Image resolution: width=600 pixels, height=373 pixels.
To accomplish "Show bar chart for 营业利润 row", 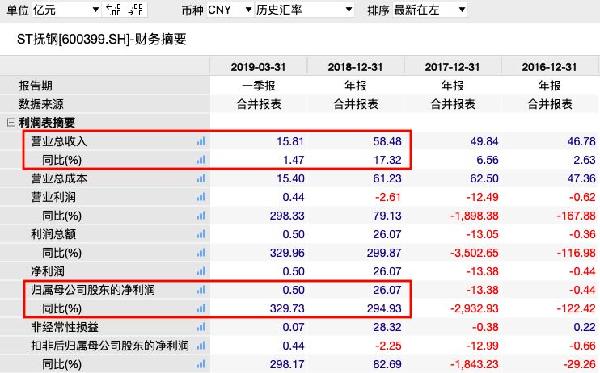I will click(201, 197).
